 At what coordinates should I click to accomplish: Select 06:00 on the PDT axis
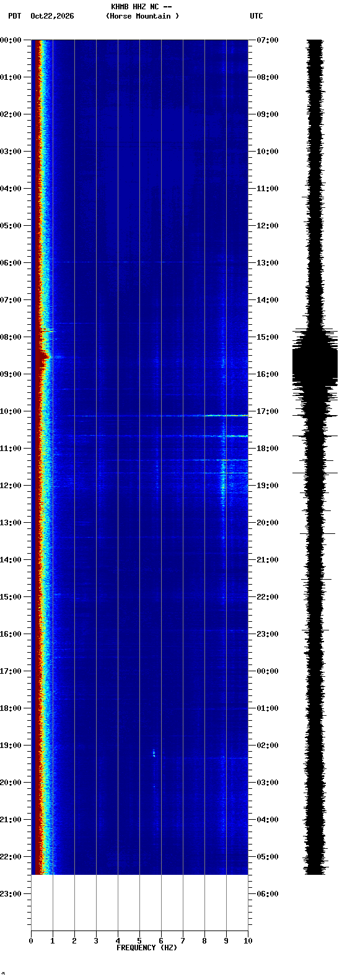[x=11, y=263]
